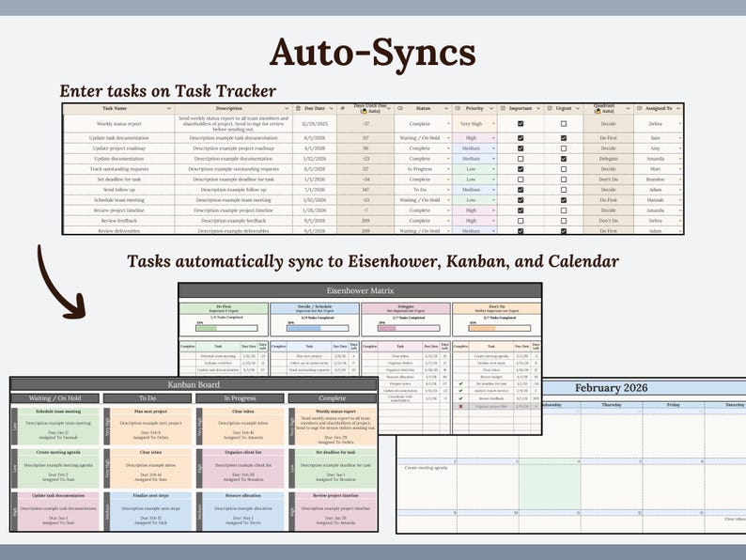Click the Eisenhower Matrix title bar
Screen dimensions: 746x560
coord(360,290)
